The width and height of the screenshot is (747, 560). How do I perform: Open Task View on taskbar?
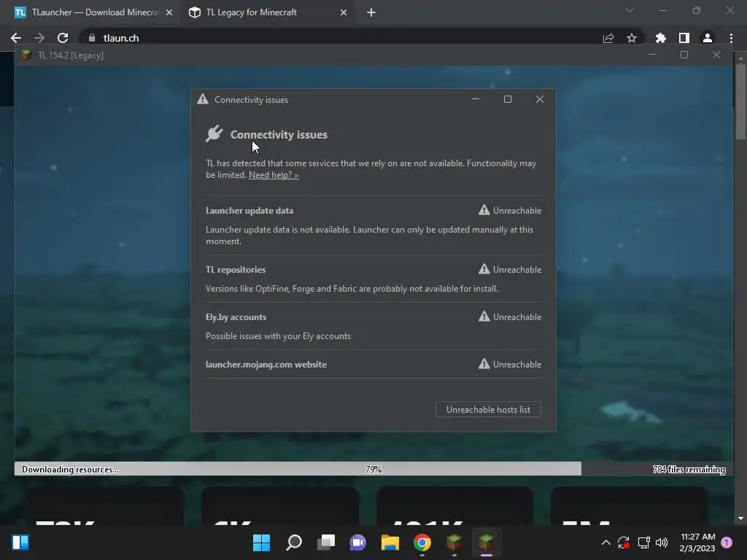coord(326,542)
